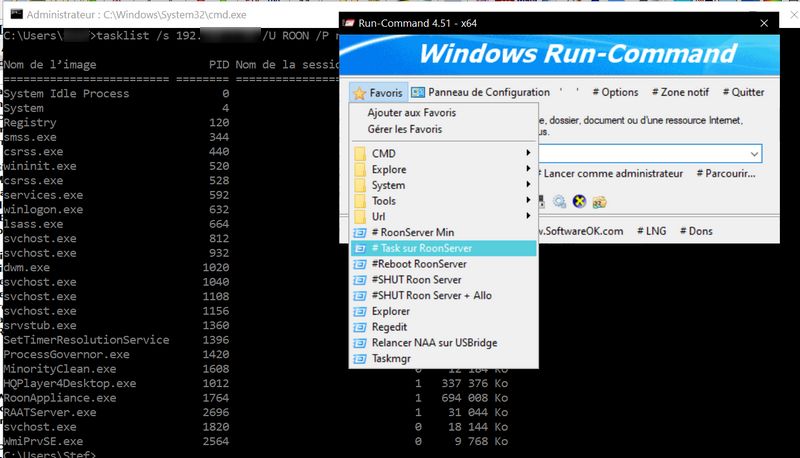
Task: Click icon beside #Reboot RoonServer
Action: tap(360, 264)
